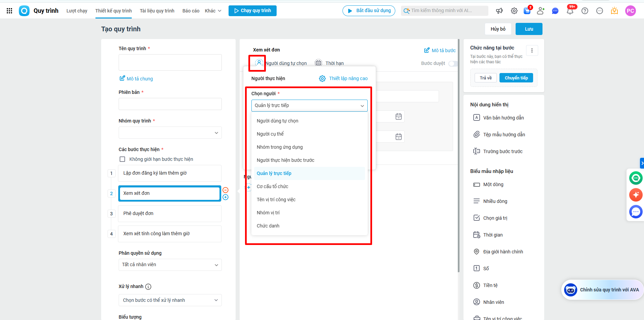Image resolution: width=644 pixels, height=320 pixels.
Task: Click the help question mark icon
Action: [585, 11]
